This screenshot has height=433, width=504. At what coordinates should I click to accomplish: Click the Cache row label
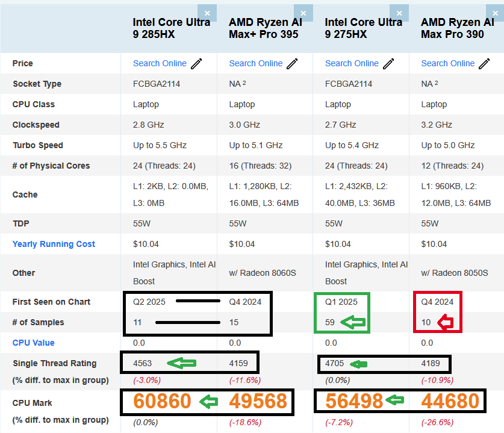tap(25, 195)
